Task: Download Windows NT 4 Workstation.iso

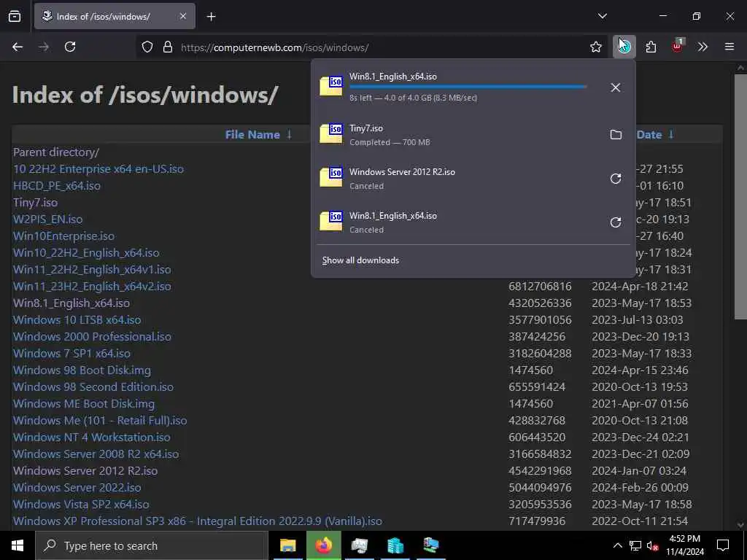Action: click(x=91, y=437)
